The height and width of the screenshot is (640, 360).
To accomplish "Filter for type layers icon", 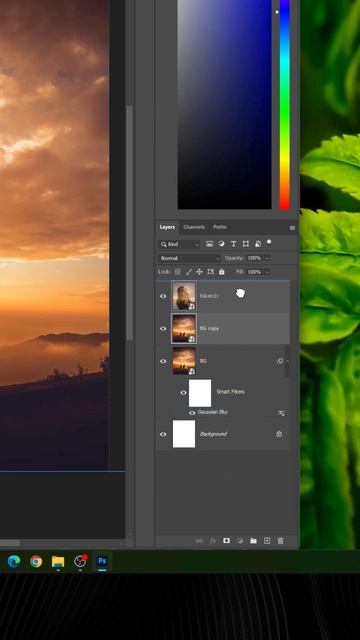I will 233,244.
